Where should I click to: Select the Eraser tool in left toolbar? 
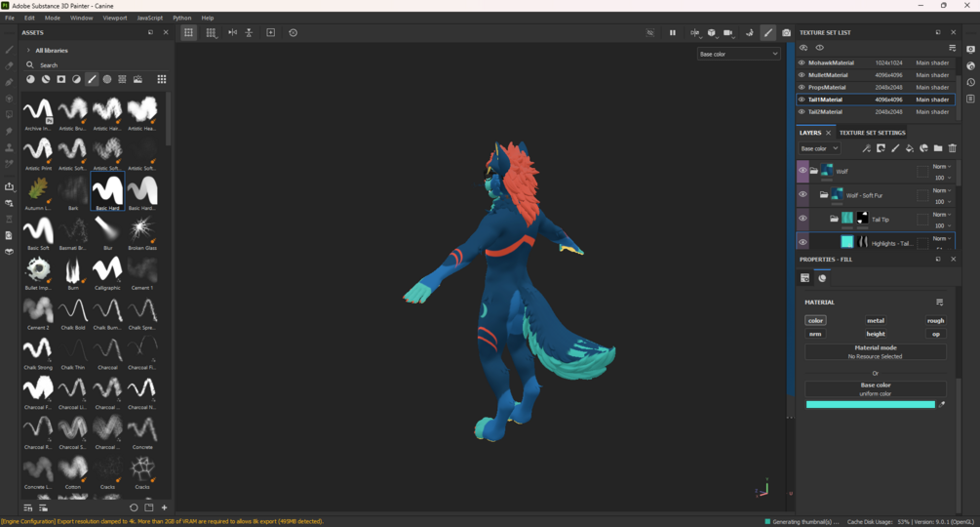pos(10,65)
